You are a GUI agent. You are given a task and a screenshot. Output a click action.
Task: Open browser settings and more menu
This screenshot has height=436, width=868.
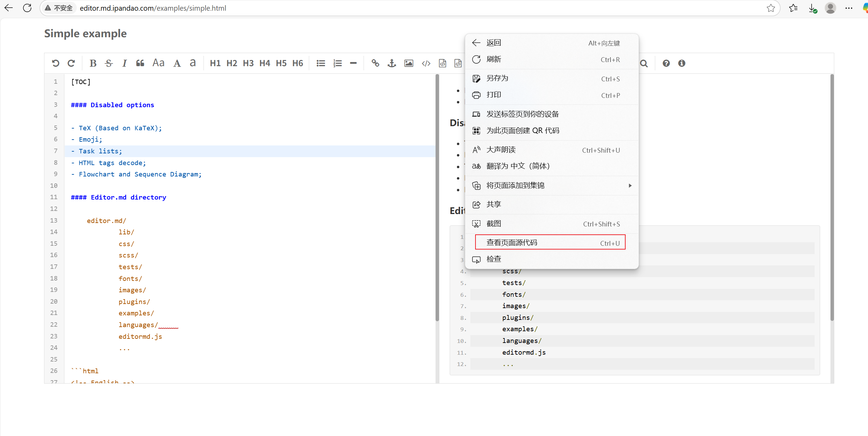click(x=849, y=8)
